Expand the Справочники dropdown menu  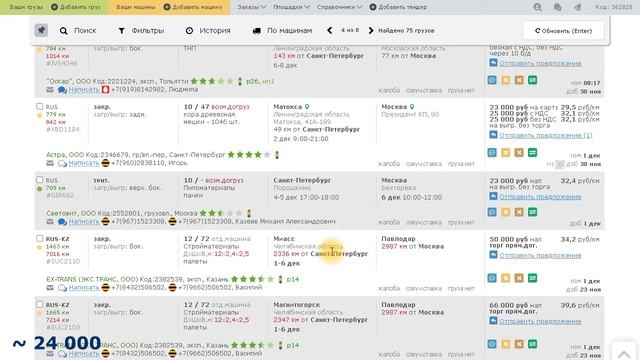coord(339,7)
